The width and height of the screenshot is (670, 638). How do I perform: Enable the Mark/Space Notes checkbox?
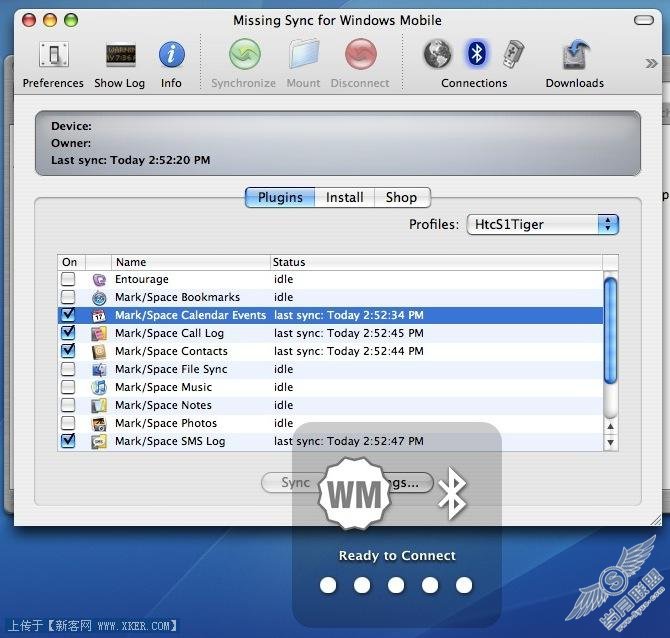pyautogui.click(x=68, y=405)
